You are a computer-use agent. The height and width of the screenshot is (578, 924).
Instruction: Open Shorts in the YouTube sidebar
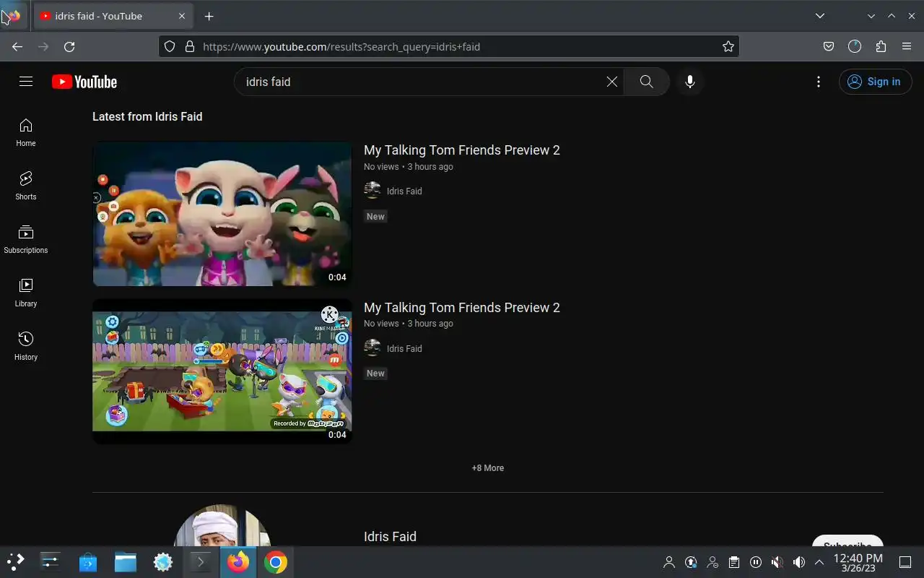point(26,186)
